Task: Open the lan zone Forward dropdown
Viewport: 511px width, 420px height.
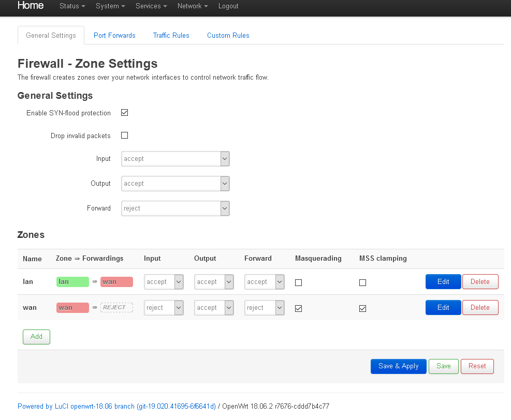Action: [x=264, y=281]
